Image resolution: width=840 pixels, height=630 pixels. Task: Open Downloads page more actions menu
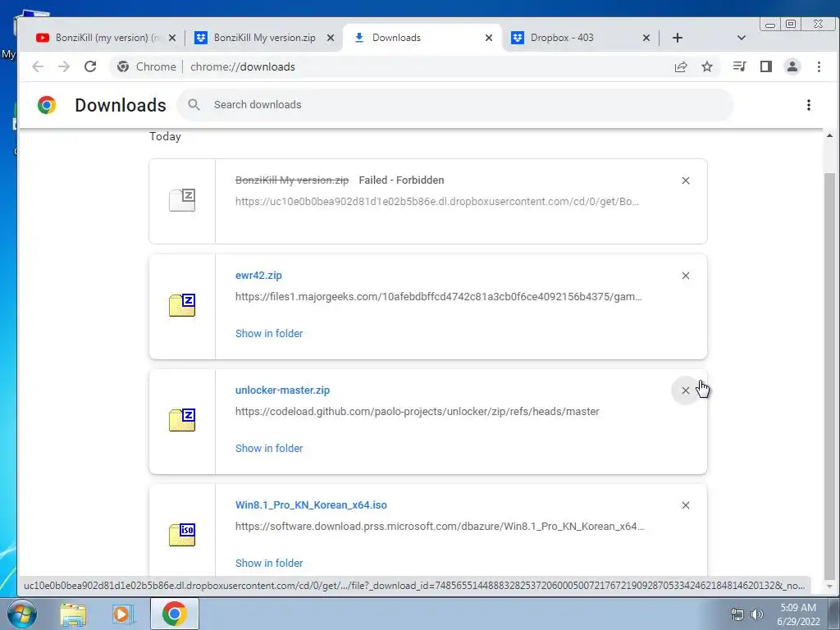point(808,105)
